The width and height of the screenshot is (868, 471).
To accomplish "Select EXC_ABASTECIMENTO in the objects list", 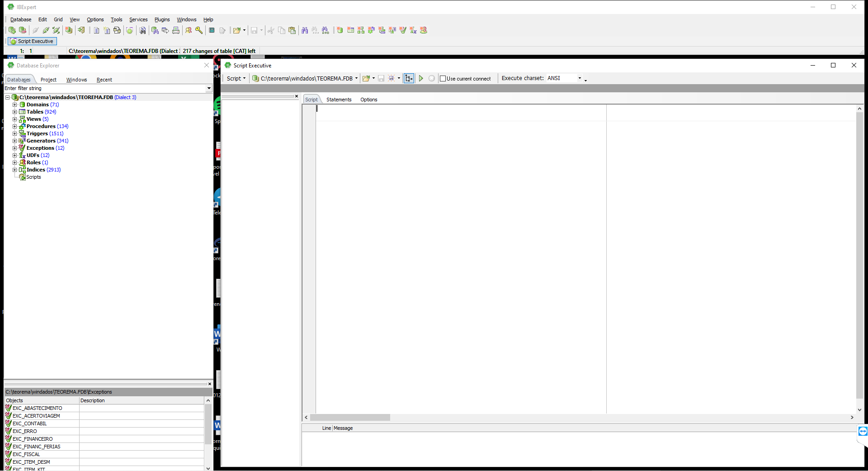I will pos(37,408).
